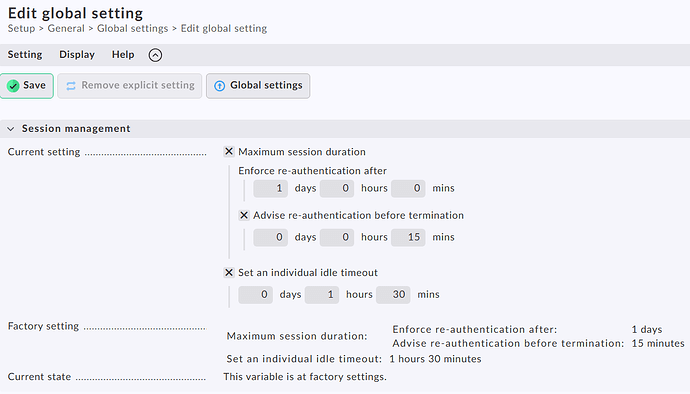
Task: Click the '1 days' factory value
Action: coord(647,329)
